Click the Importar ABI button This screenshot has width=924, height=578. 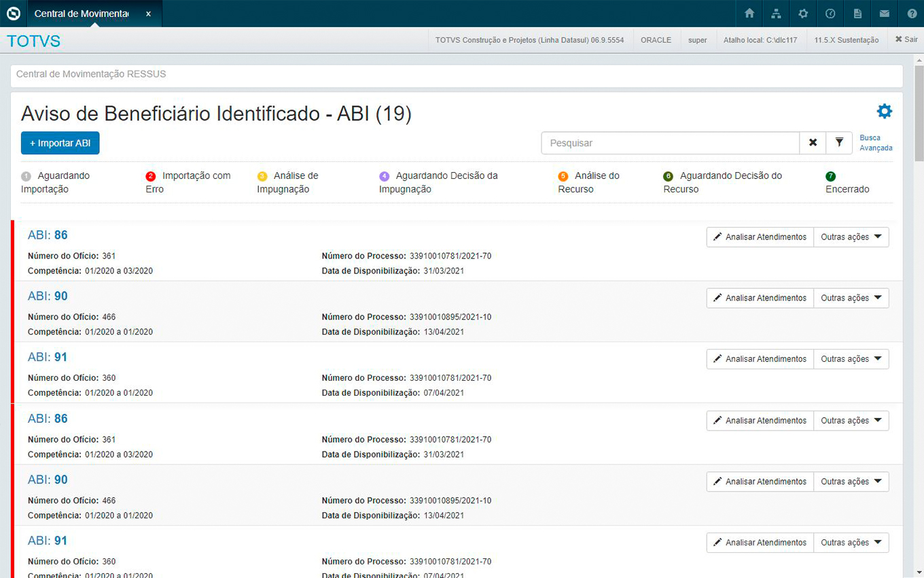click(60, 143)
